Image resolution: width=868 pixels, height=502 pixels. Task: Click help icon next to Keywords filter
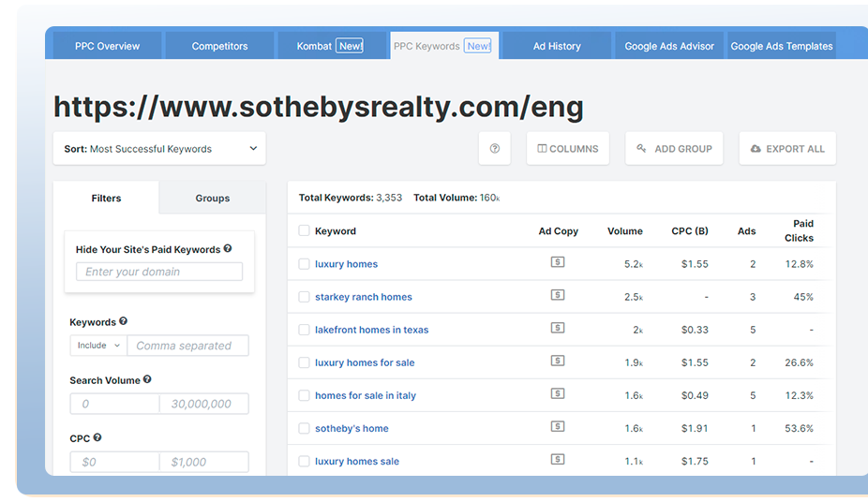click(x=123, y=321)
